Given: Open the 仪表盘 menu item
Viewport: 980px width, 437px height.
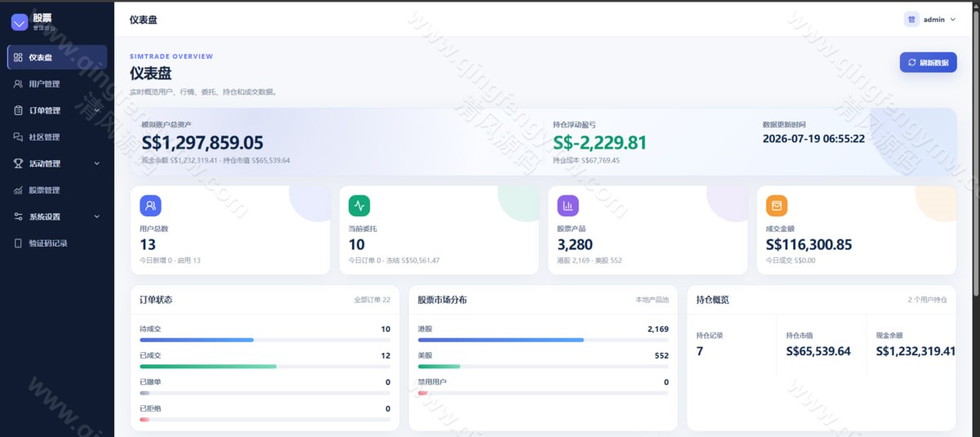Looking at the screenshot, I should coord(57,57).
